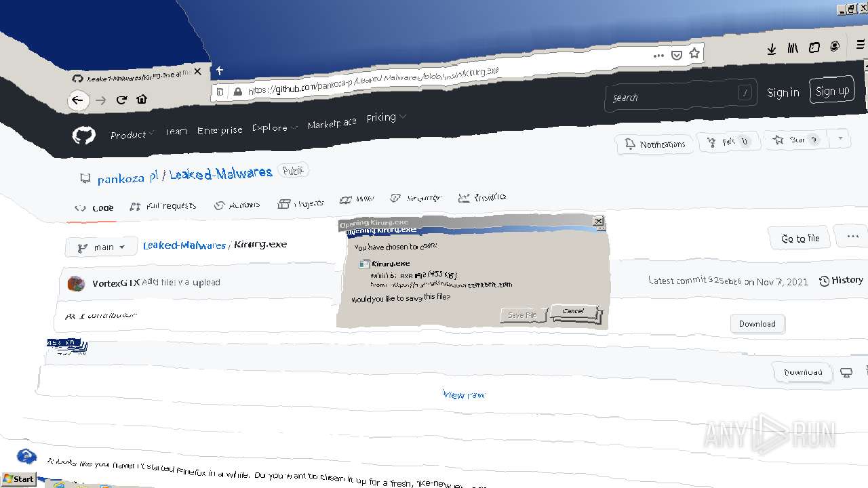Click the padlock site security icon

pos(237,91)
